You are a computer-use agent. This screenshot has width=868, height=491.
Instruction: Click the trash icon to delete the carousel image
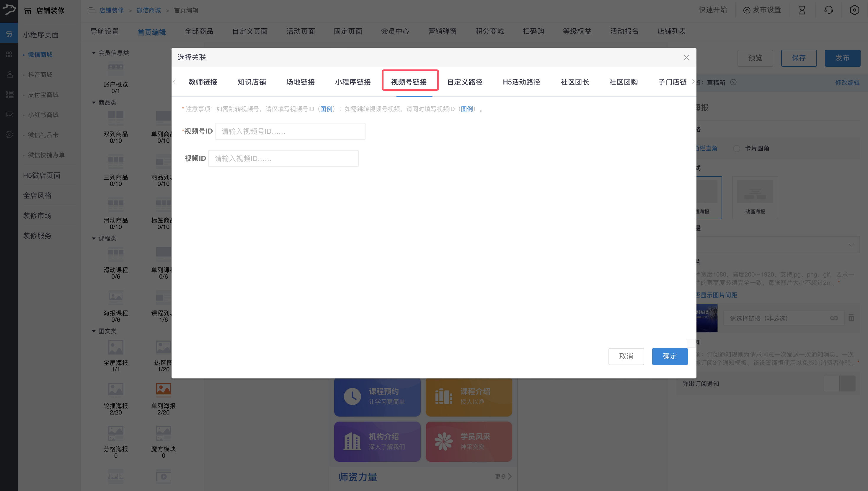[x=852, y=318]
